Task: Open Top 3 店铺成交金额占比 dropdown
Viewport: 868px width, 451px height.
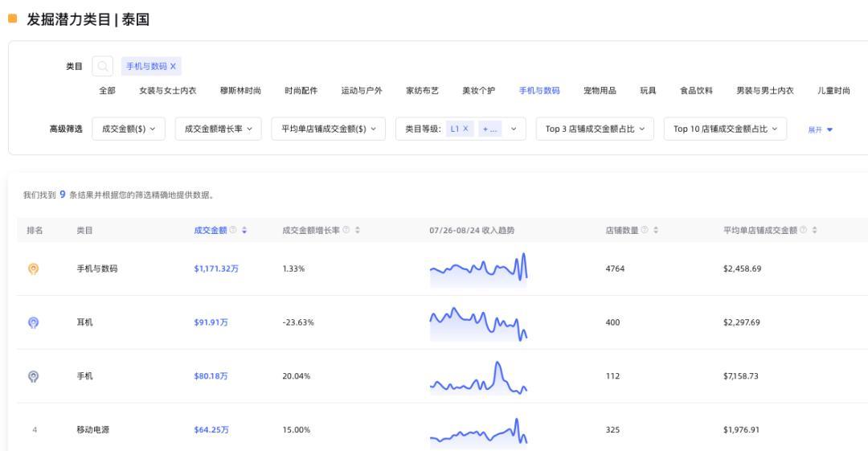Action: [x=595, y=129]
